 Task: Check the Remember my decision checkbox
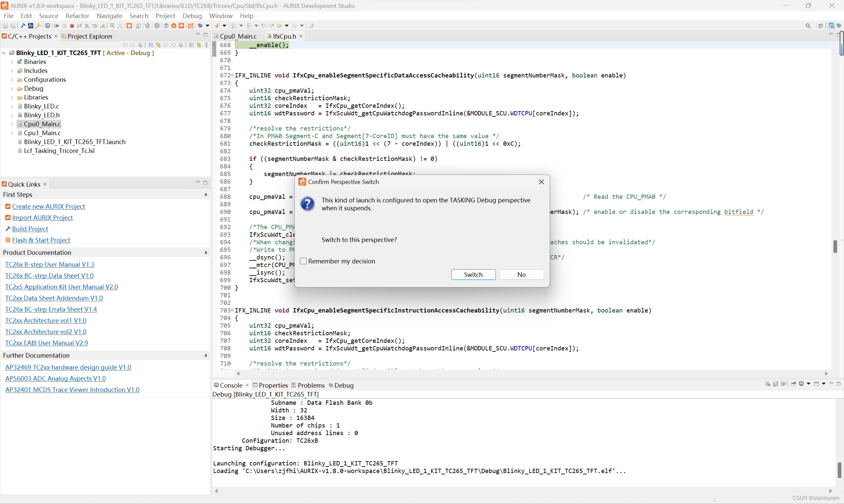pos(303,261)
